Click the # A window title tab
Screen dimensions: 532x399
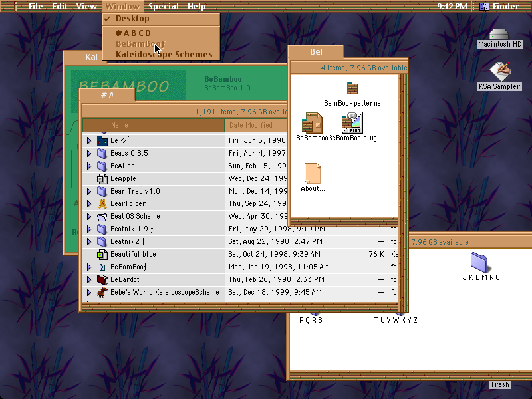tap(107, 94)
